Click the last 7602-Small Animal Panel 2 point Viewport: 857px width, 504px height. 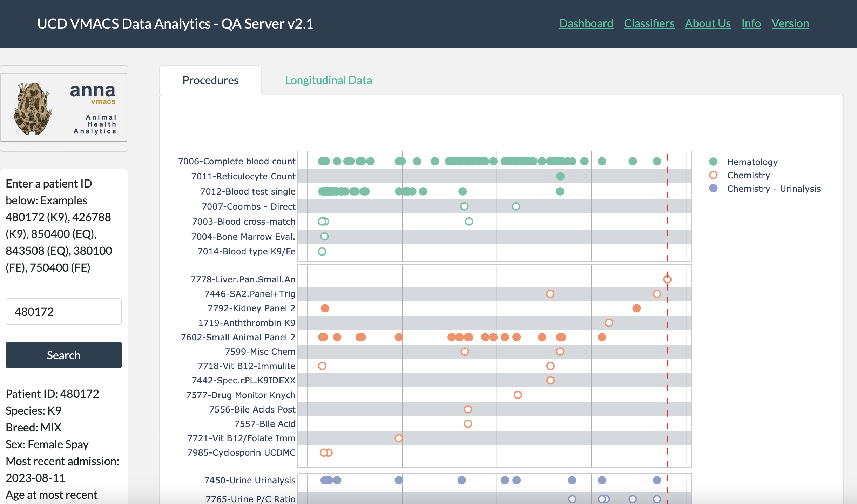(602, 337)
